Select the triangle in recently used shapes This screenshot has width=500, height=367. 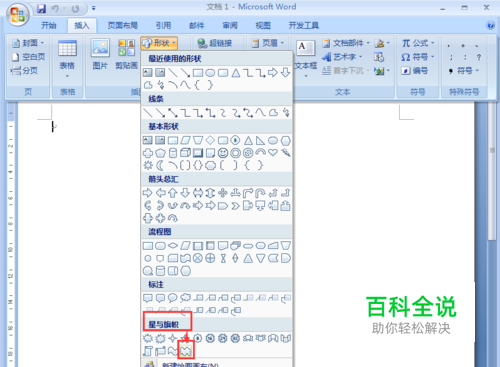pyautogui.click(x=236, y=73)
